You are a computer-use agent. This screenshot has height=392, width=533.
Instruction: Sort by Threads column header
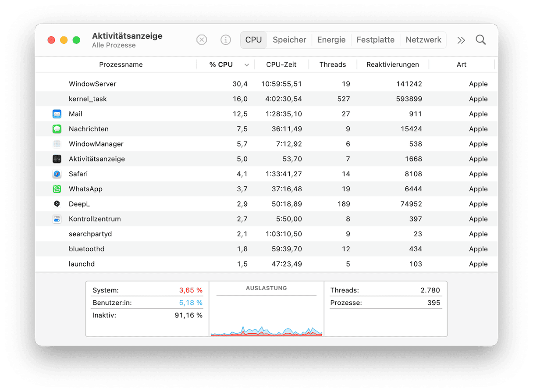(333, 64)
